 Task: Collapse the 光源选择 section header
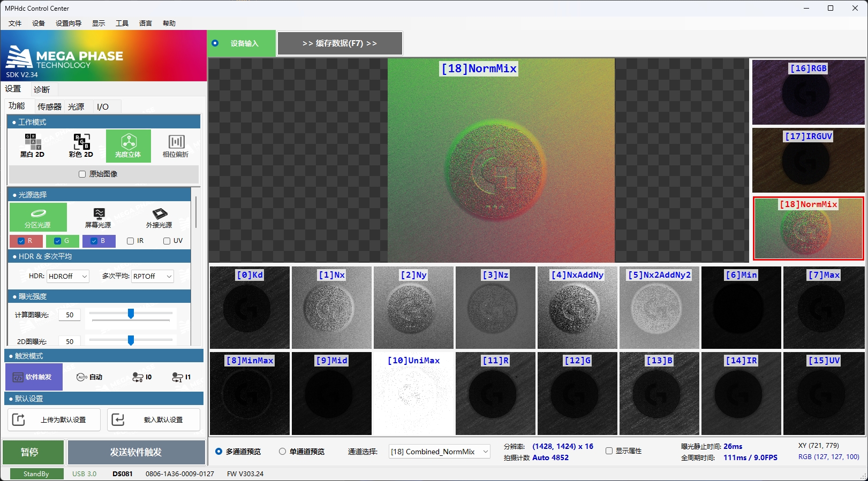[100, 195]
